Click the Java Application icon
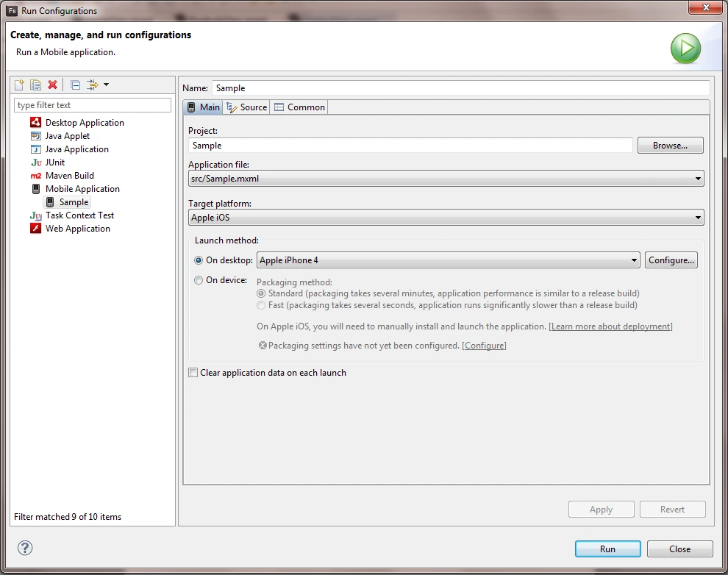The width and height of the screenshot is (728, 575). pos(36,149)
